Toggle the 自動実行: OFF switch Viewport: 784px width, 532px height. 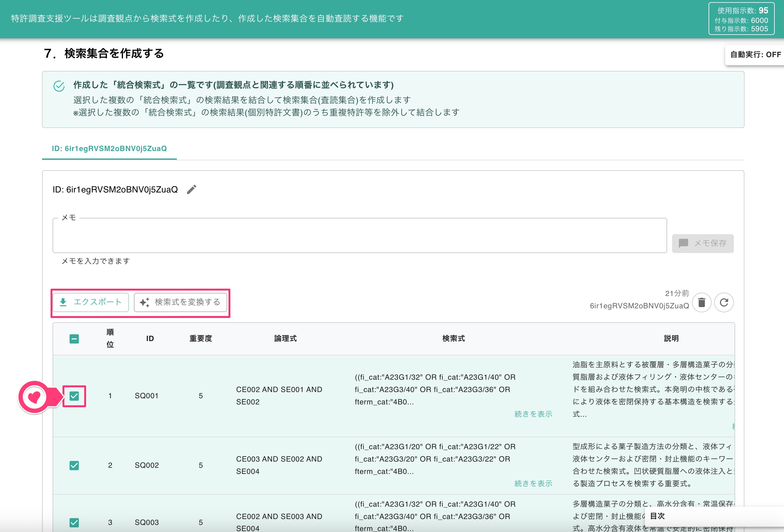tap(755, 55)
